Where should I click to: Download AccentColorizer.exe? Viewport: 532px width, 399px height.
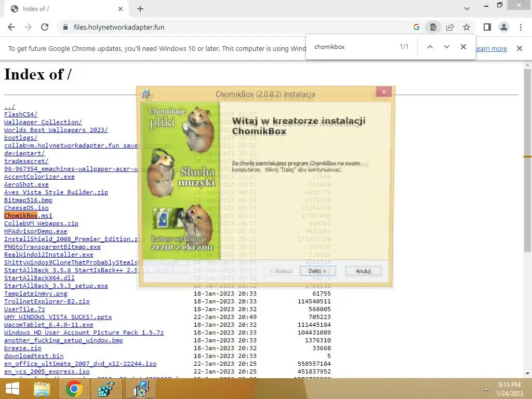39,177
